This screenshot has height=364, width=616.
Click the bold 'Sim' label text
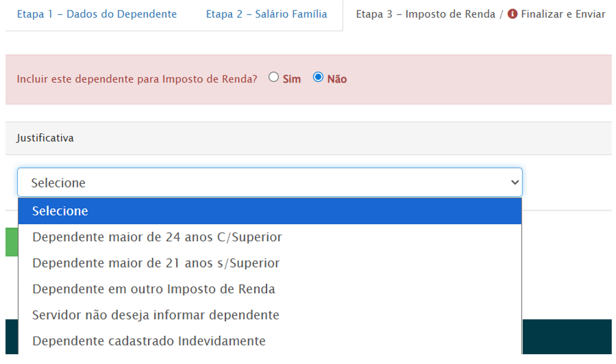click(291, 79)
